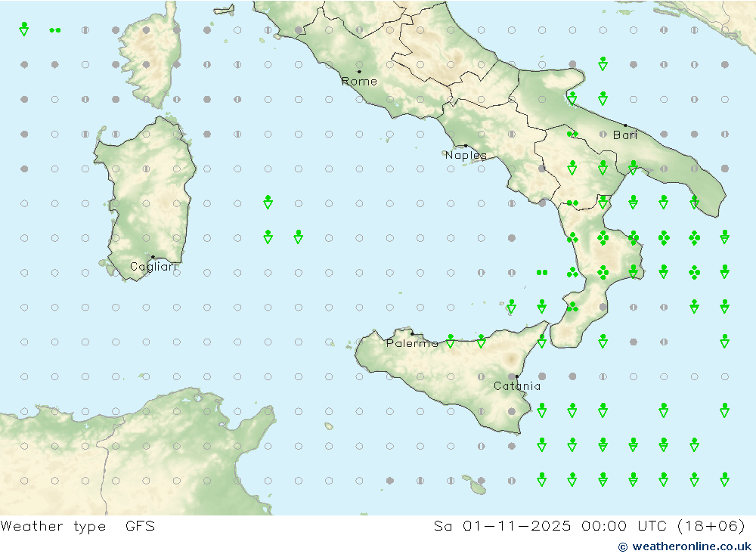Viewport: 756px width, 554px height.
Task: Click the black marker dot above Cagliari label
Action: coord(153,257)
